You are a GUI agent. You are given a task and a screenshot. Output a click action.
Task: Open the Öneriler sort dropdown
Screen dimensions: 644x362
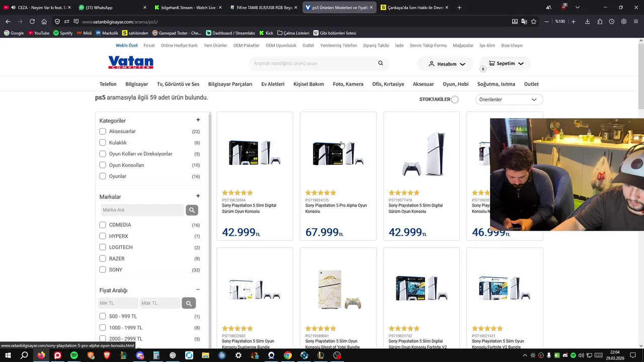pos(509,100)
